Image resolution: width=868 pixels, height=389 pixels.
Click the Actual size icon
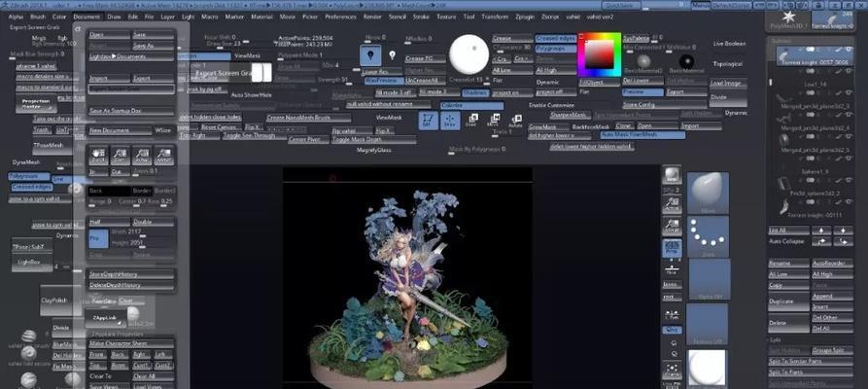(142, 156)
